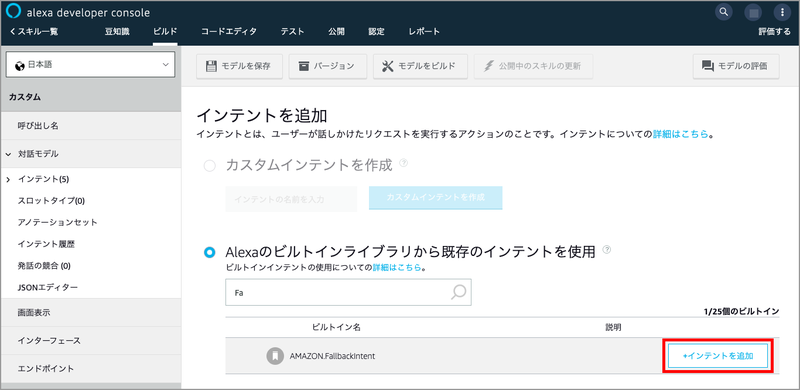Collapse the 対話モデル section

9,154
